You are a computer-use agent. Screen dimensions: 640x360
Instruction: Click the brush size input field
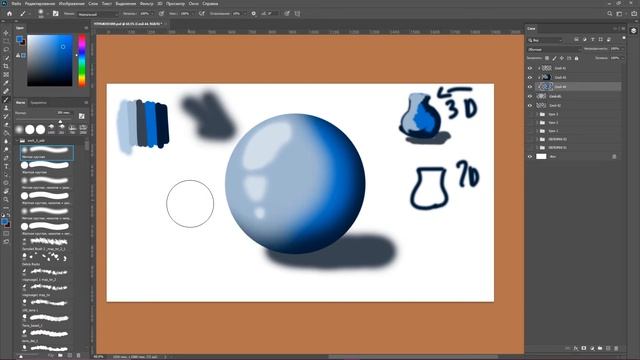coord(64,113)
